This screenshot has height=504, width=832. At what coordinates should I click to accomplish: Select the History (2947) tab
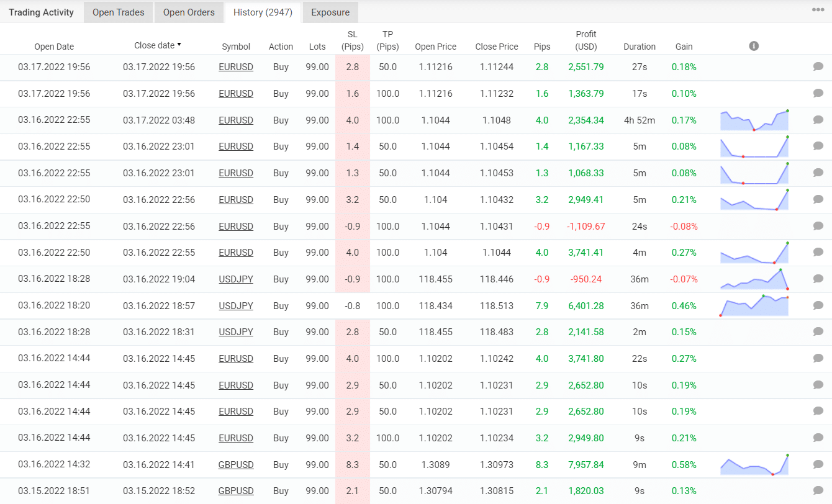coord(262,12)
